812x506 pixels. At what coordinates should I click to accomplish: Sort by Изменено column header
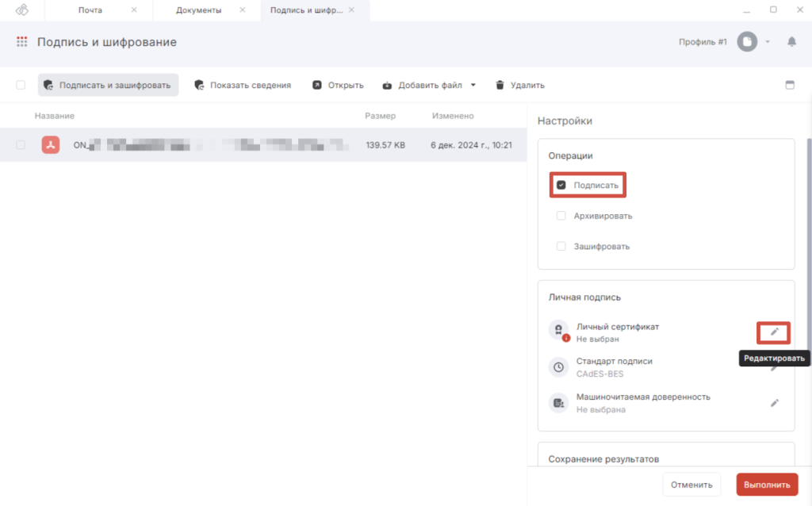(453, 116)
